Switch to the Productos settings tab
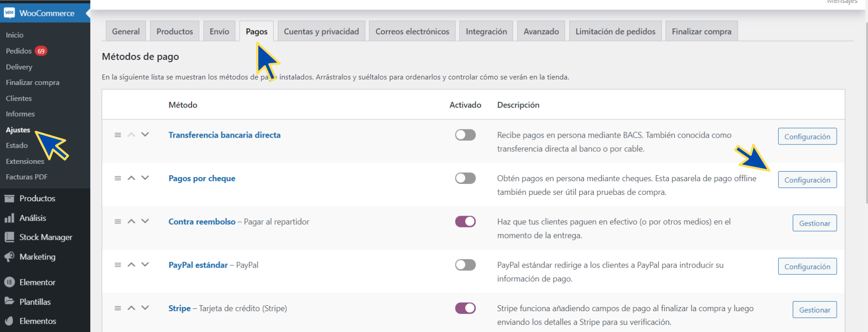The image size is (868, 332). coord(175,31)
